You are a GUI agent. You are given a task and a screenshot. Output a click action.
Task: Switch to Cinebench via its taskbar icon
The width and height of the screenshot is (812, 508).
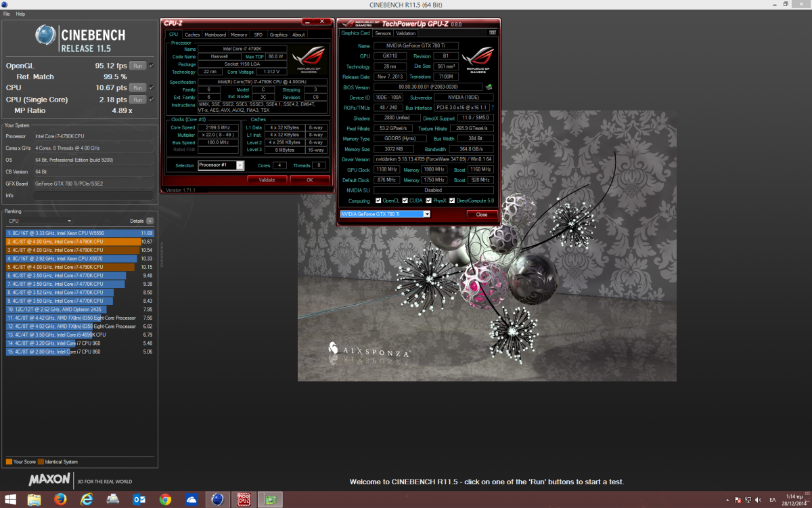218,499
